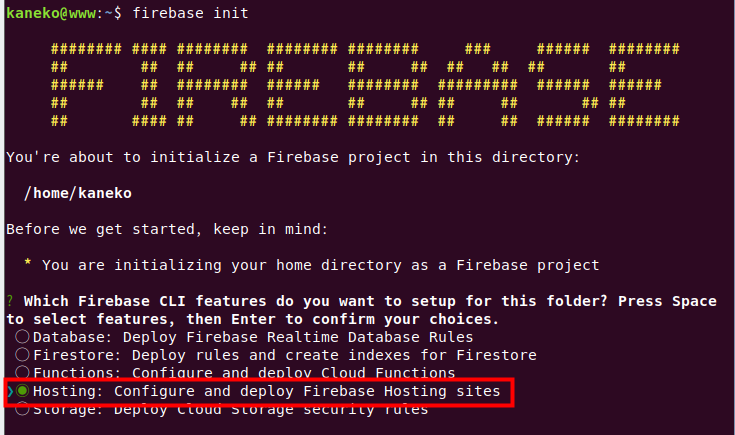Click the 'Before we get started' line

[x=167, y=229]
